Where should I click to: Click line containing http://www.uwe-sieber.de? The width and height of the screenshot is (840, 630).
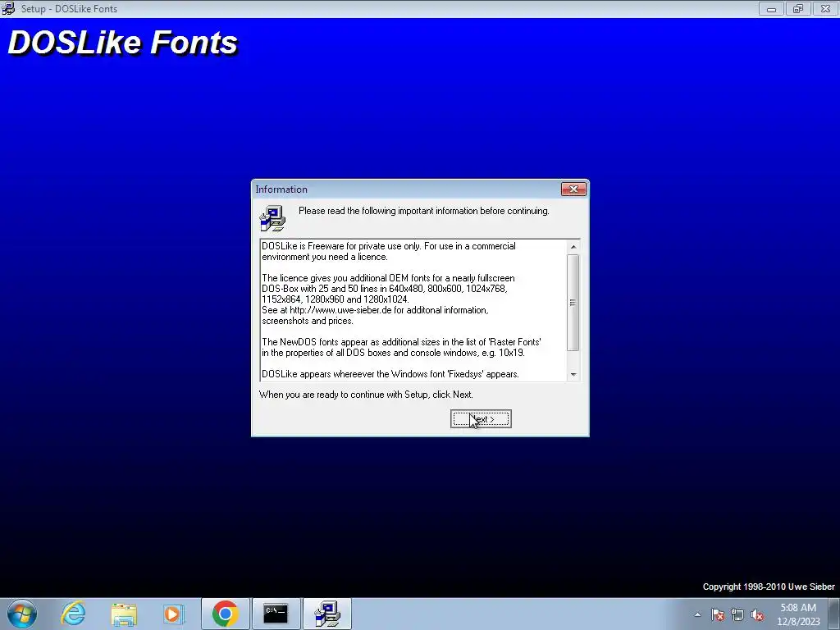coord(375,310)
